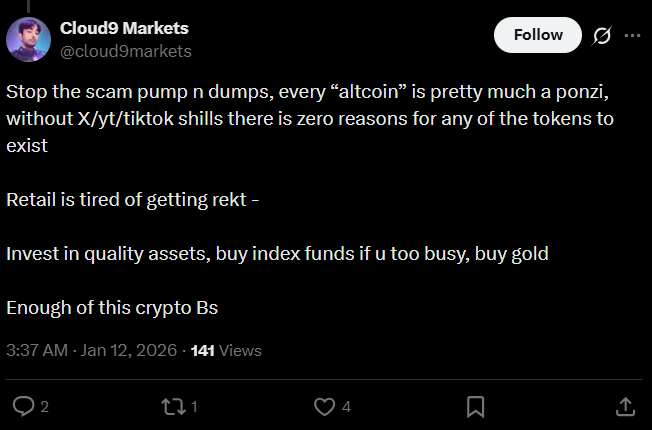The width and height of the screenshot is (652, 430).
Task: Click the like count number 4
Action: (346, 407)
